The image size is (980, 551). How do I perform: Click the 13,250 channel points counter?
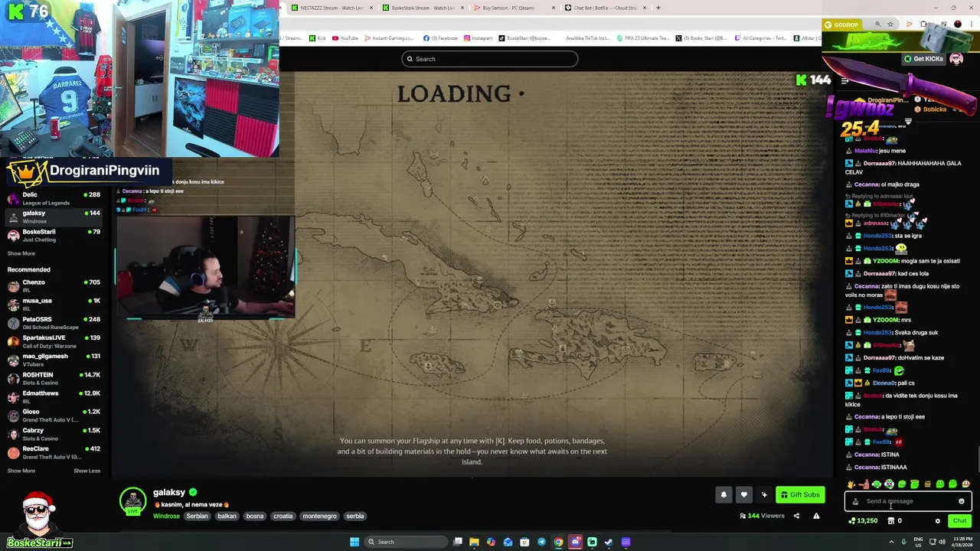coord(862,520)
